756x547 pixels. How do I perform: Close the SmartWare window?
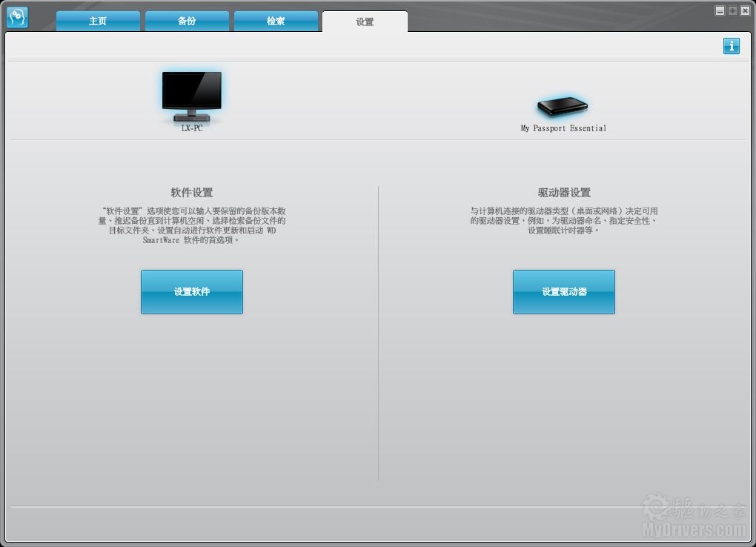coord(744,11)
